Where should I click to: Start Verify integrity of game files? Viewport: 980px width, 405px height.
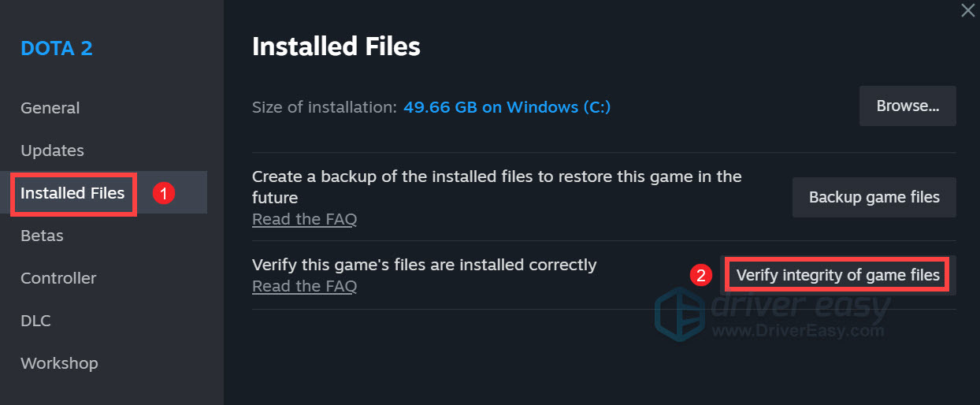pyautogui.click(x=838, y=275)
